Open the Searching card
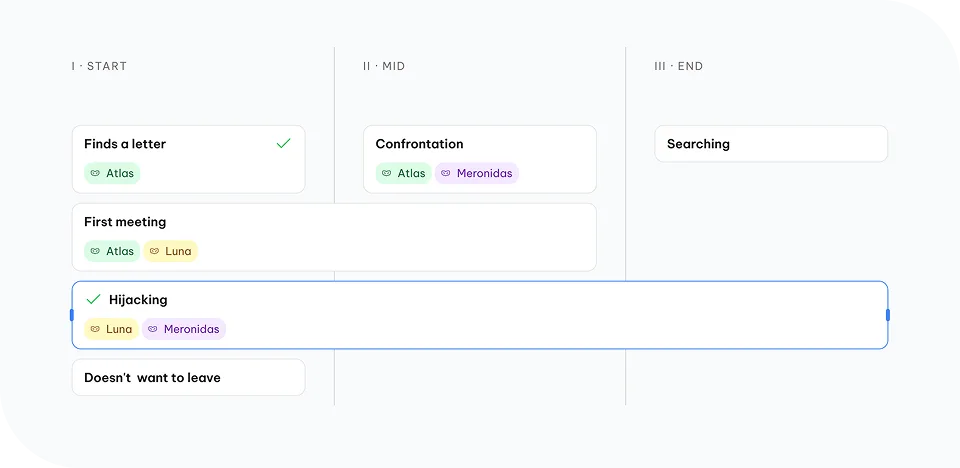Screen dimensions: 960x468 coord(771,144)
